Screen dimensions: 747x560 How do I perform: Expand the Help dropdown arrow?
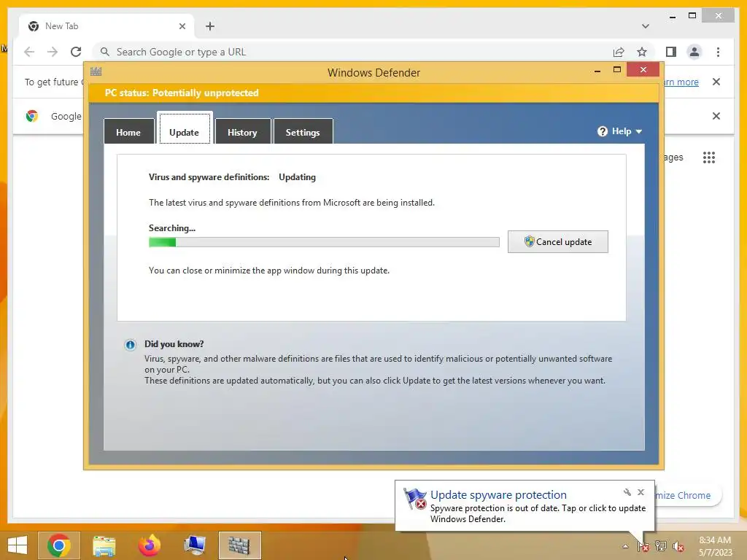[639, 131]
